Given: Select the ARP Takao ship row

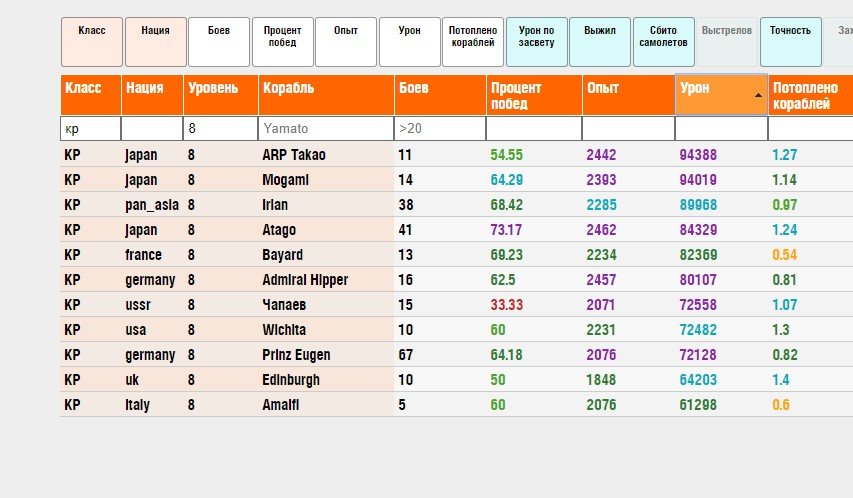Looking at the screenshot, I should (456, 155).
